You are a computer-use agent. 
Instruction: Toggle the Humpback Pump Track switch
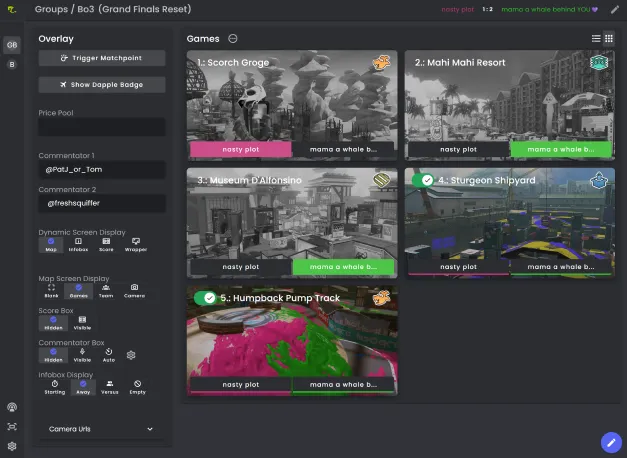(x=205, y=298)
